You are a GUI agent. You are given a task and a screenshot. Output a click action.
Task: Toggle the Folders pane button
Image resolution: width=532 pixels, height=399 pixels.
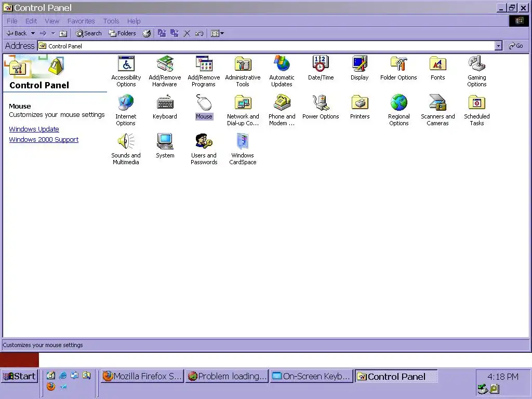pyautogui.click(x=122, y=33)
